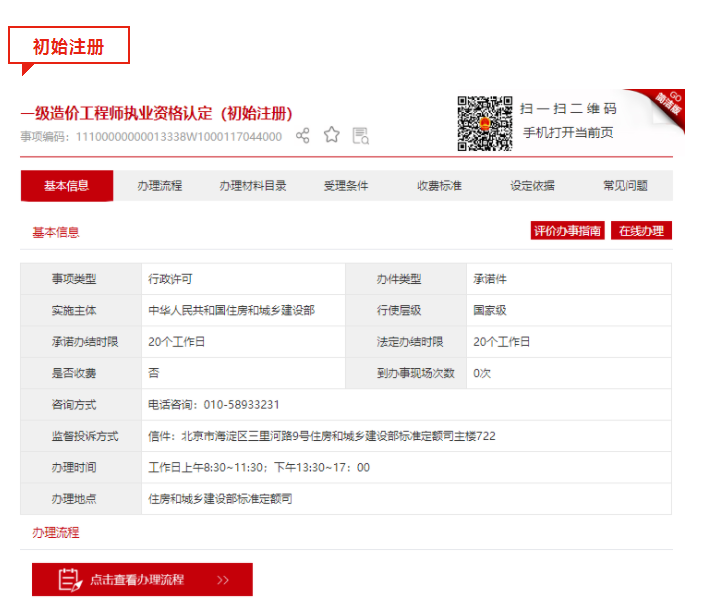Switch to the 办理流程 tab
705x603 pixels.
160,186
